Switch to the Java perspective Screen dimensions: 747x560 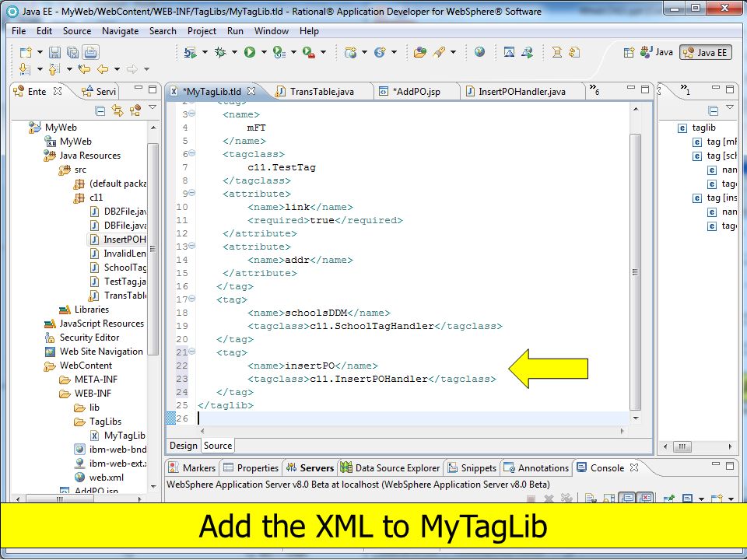(x=657, y=52)
